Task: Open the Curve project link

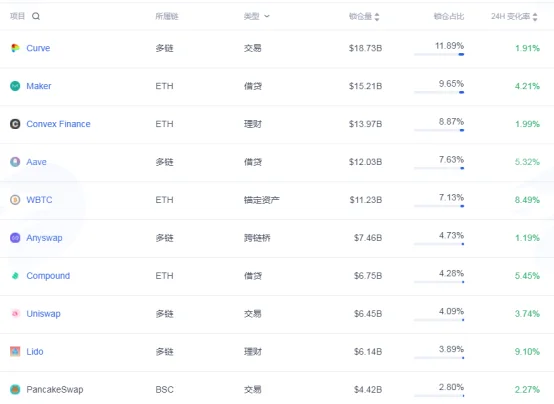Action: pos(38,48)
